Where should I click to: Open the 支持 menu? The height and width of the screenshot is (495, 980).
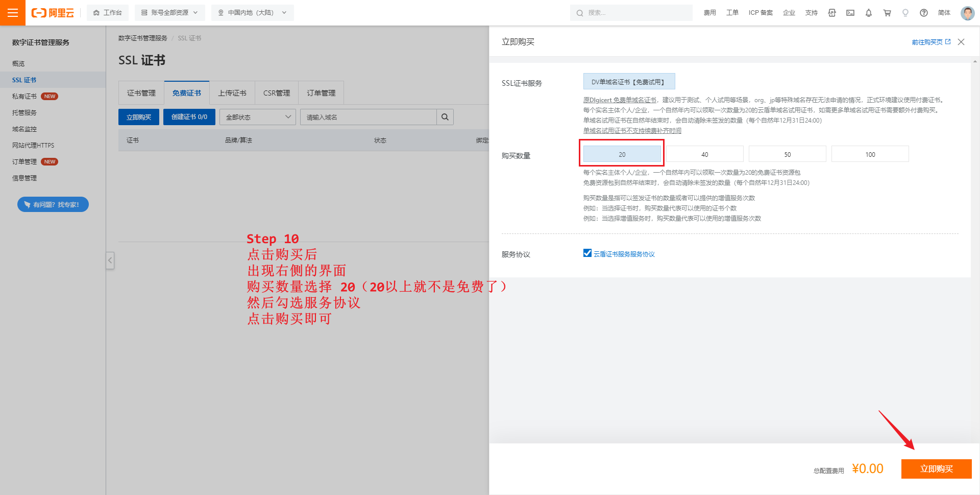pyautogui.click(x=812, y=13)
